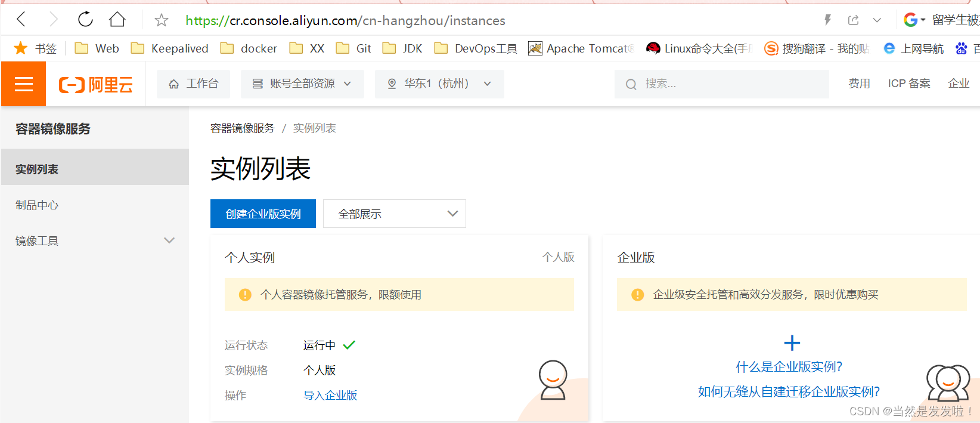
Task: Select 制品中心 in the sidebar
Action: pos(95,205)
